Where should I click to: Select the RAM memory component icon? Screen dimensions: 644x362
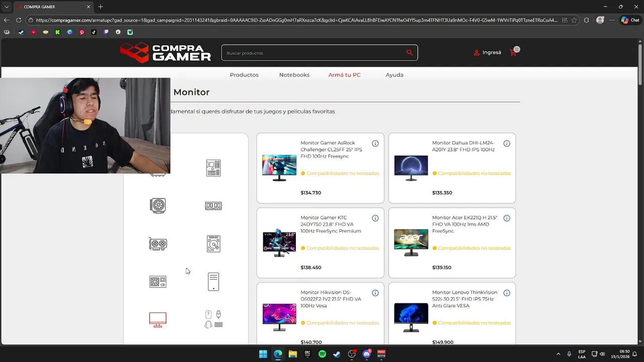pyautogui.click(x=213, y=206)
